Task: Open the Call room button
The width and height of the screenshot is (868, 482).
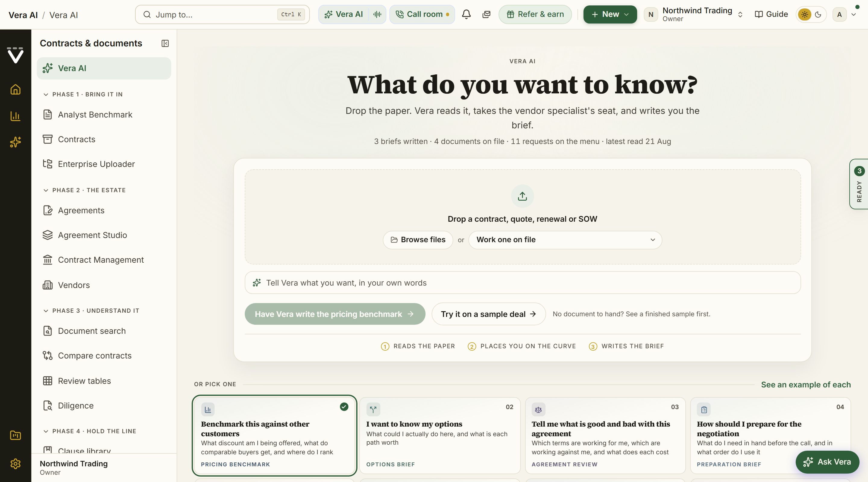Action: 422,14
